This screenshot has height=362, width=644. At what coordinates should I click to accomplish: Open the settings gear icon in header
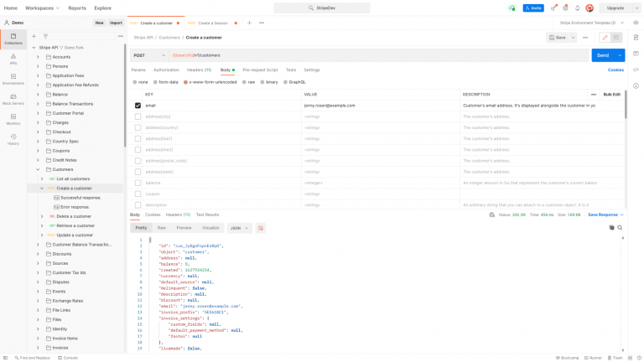point(565,8)
